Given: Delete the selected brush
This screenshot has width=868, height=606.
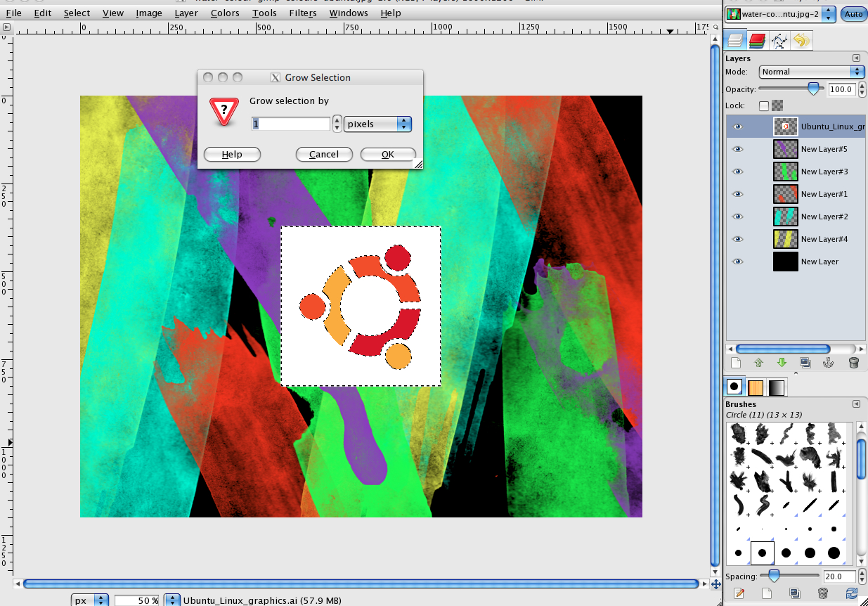Looking at the screenshot, I should [823, 593].
